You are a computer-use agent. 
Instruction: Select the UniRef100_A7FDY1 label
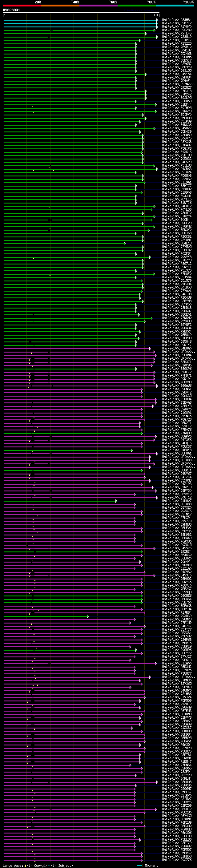[176, 375]
